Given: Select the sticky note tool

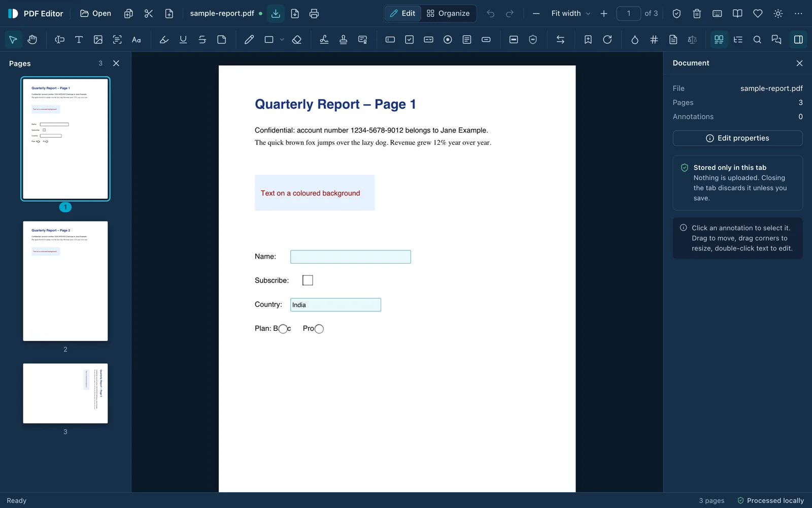Looking at the screenshot, I should (x=222, y=40).
